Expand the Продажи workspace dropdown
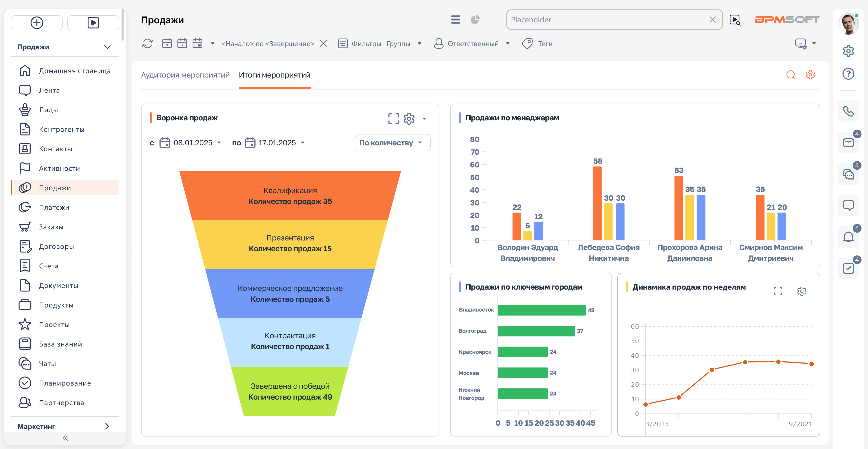Viewport: 868px width, 449px height. [107, 47]
